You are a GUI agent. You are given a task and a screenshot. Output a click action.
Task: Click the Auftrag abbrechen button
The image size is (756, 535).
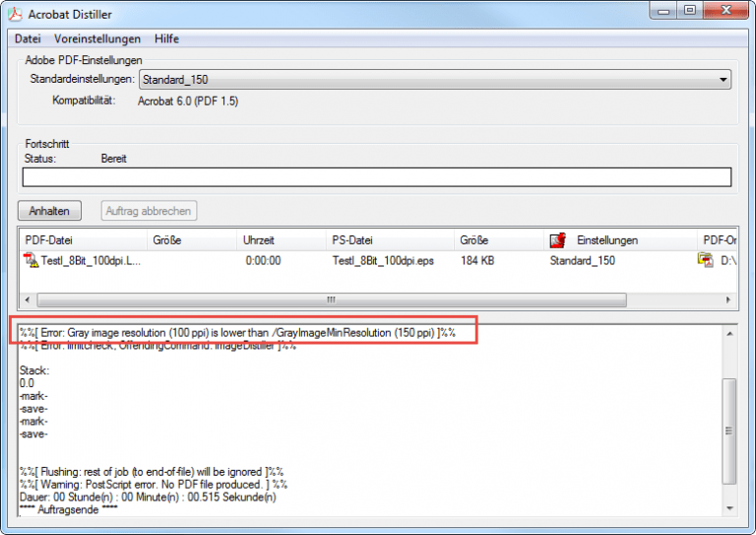pyautogui.click(x=149, y=210)
